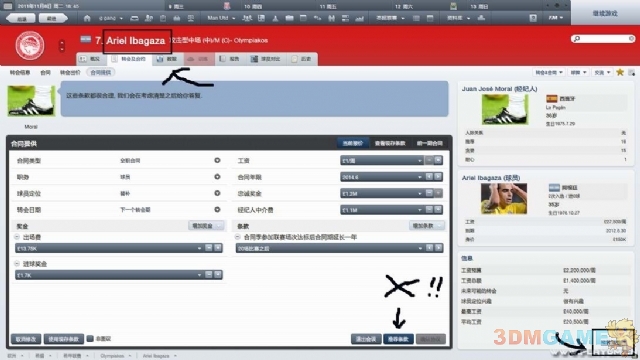Open the 增加条款 add clause dropdown
This screenshot has width=640, height=360.
(427, 226)
